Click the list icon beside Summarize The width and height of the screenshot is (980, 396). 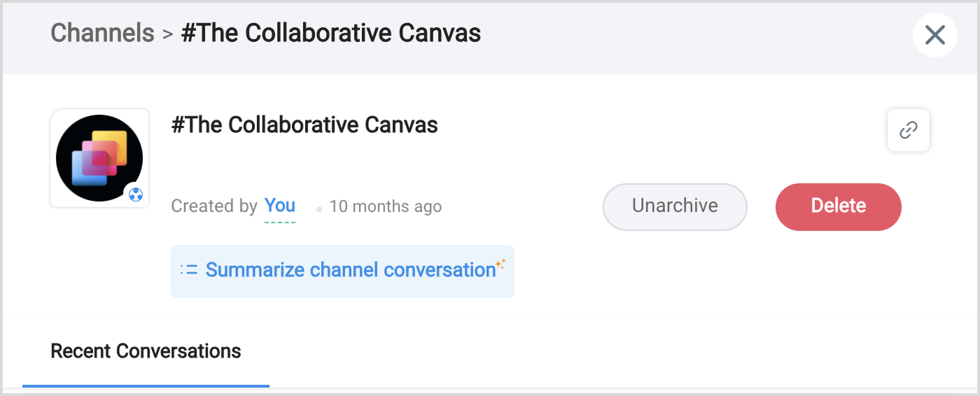coord(189,270)
